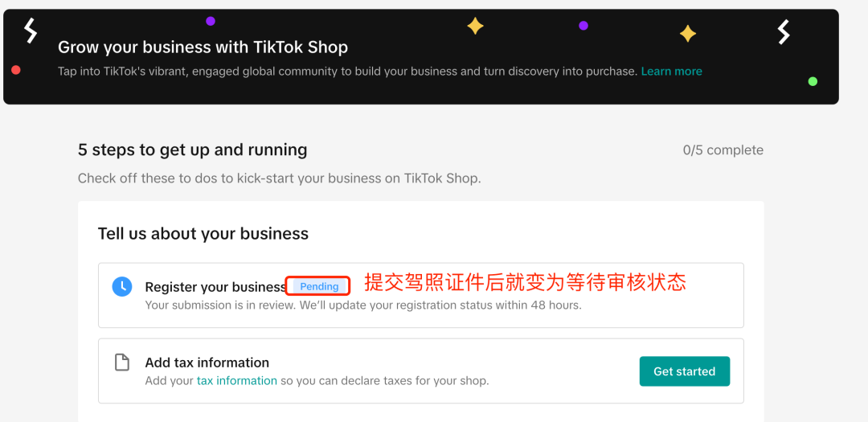The height and width of the screenshot is (422, 868).
Task: Click the document icon beside Add tax information
Action: coord(122,363)
